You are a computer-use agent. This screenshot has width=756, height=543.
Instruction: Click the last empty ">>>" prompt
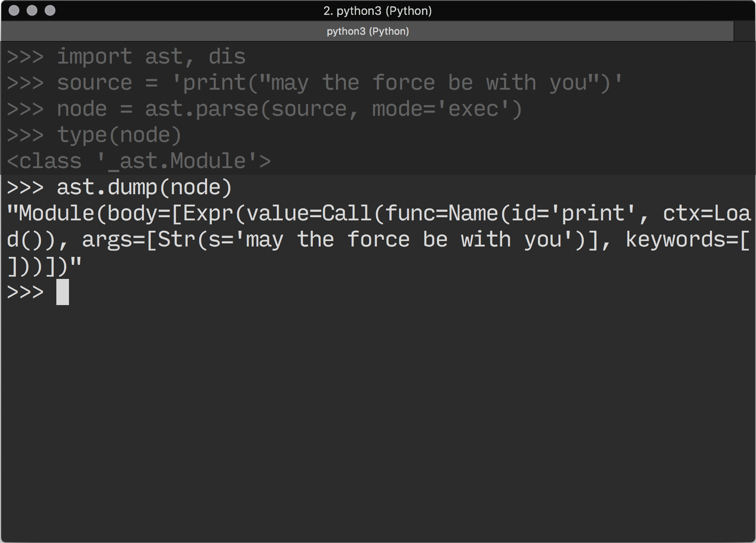coord(25,292)
